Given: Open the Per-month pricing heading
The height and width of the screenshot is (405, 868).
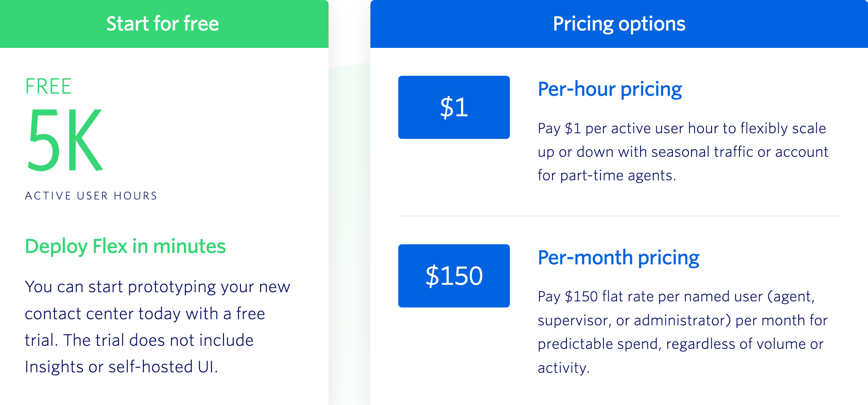Looking at the screenshot, I should click(x=618, y=258).
